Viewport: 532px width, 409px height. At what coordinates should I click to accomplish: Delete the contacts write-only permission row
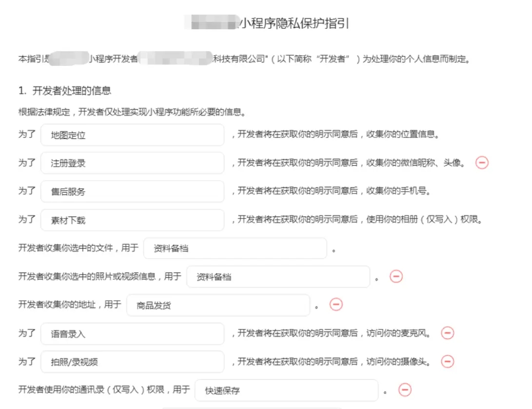click(x=405, y=390)
